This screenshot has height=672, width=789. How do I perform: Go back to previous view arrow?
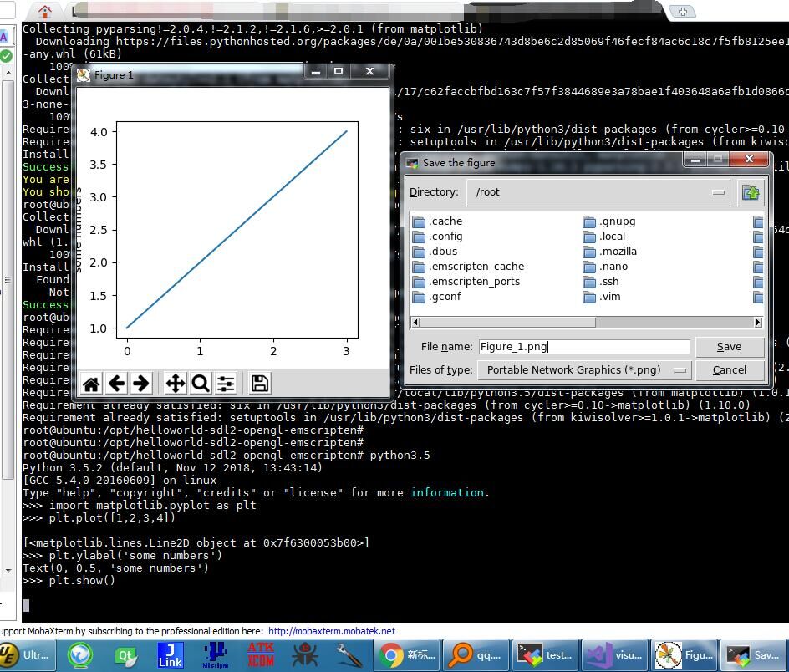pos(117,384)
